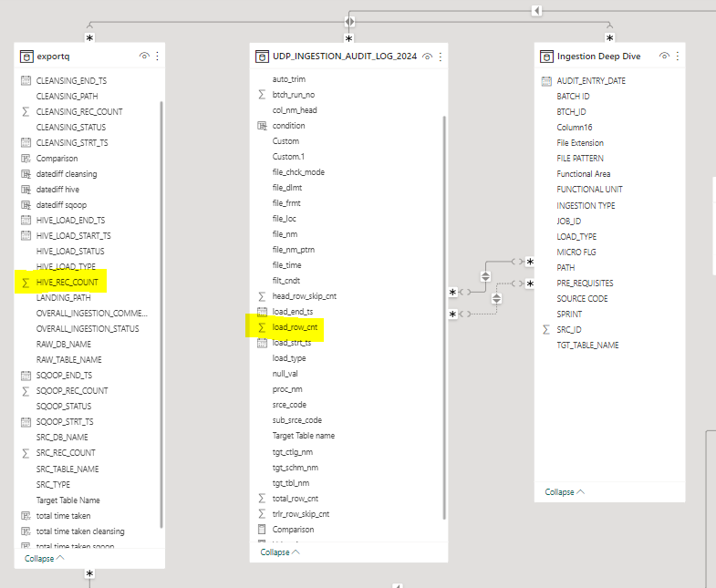Screen dimensions: 716x588
Task: Click calendar icon beside load_end_ts
Action: [262, 312]
